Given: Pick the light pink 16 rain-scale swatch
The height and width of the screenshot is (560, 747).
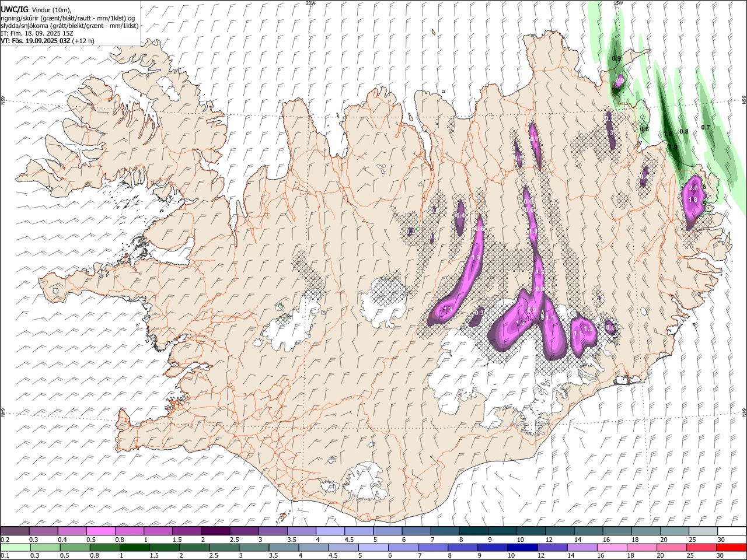Looking at the screenshot, I should coord(612,548).
